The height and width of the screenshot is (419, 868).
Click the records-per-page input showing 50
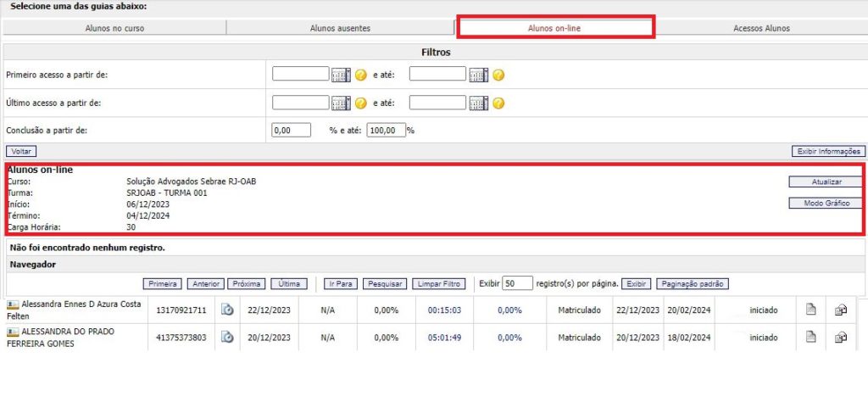pos(517,283)
